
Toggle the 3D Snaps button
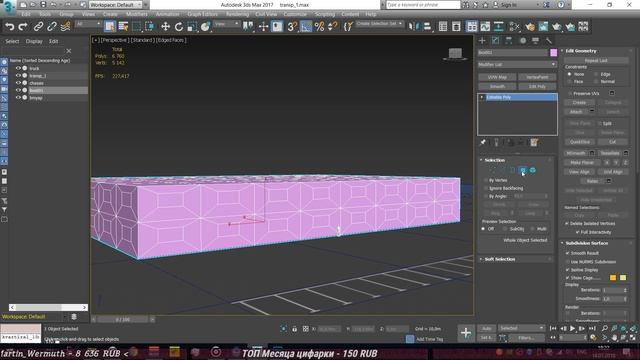pos(292,27)
